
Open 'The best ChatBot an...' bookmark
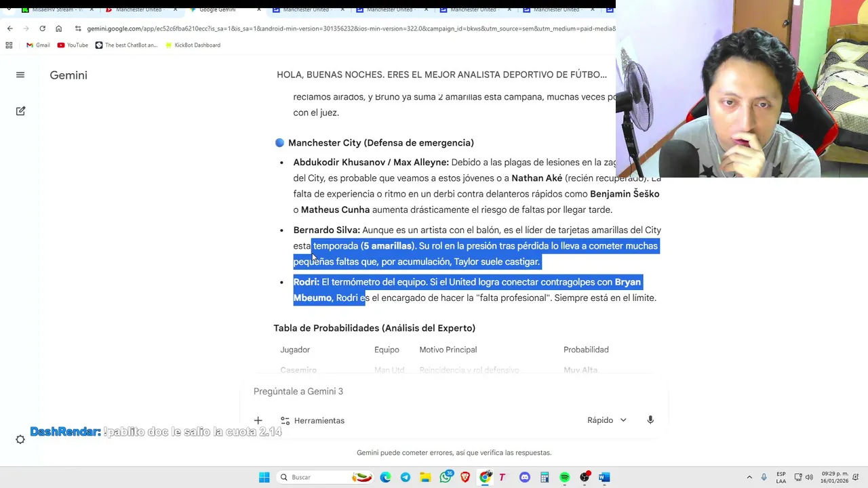coord(126,45)
